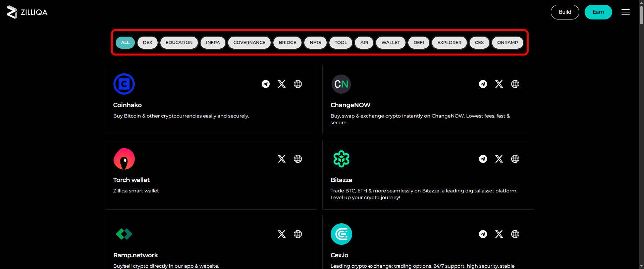Show only NFTS projects
This screenshot has width=644, height=269.
tap(315, 43)
